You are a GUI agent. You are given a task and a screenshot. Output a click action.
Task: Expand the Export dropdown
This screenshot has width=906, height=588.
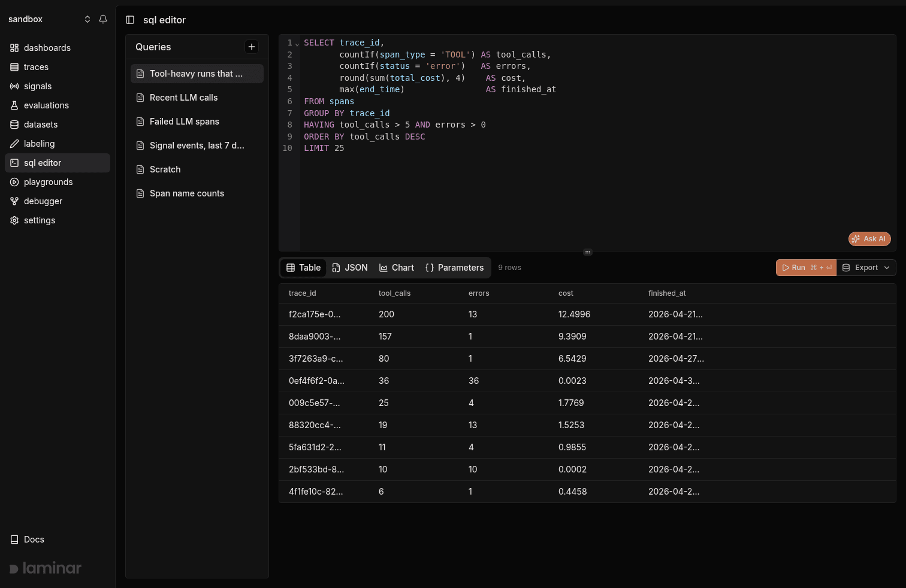(866, 268)
